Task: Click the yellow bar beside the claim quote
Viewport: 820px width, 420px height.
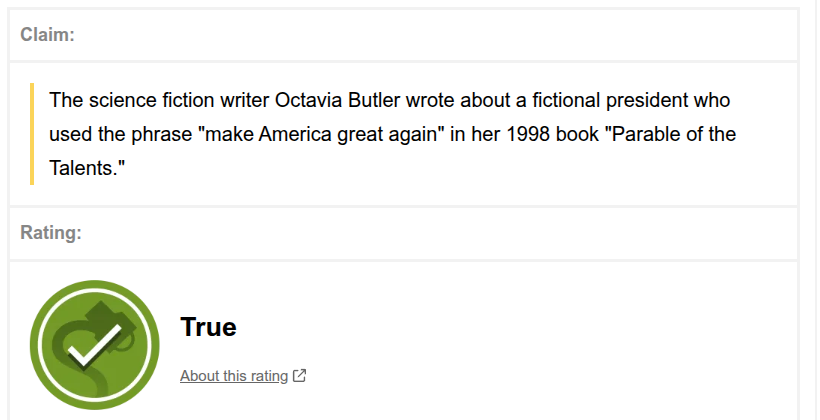Action: point(32,134)
